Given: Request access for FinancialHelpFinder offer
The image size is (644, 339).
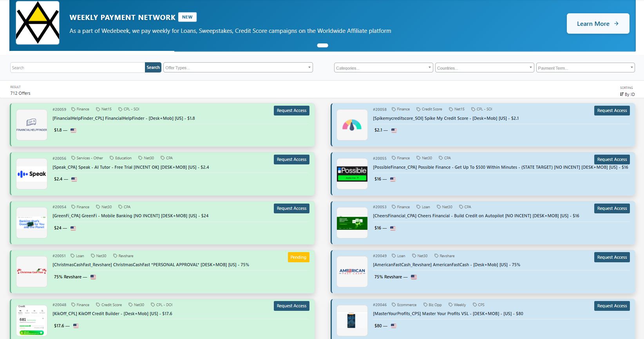Looking at the screenshot, I should (291, 110).
